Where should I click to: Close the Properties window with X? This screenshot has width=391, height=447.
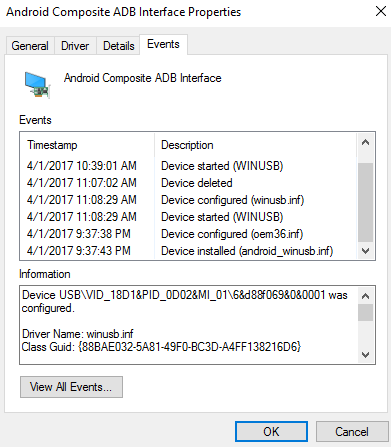[381, 11]
